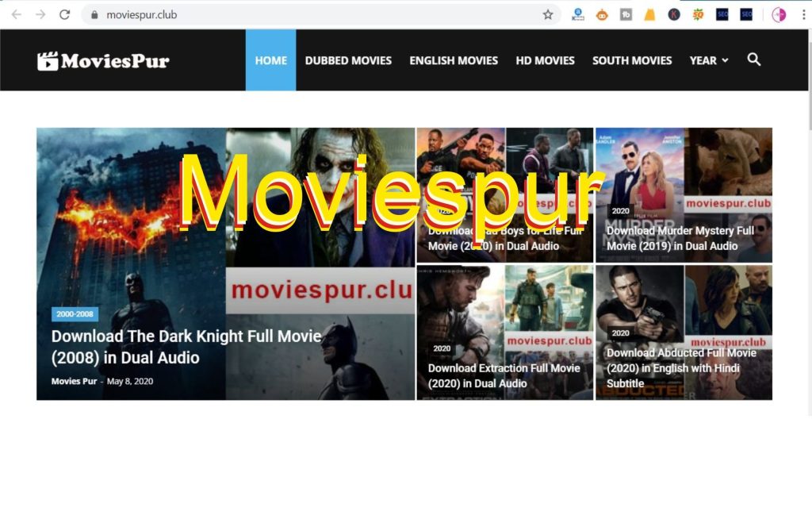
Task: Open the Bad Boys for Life movie thumbnail
Action: [505, 195]
